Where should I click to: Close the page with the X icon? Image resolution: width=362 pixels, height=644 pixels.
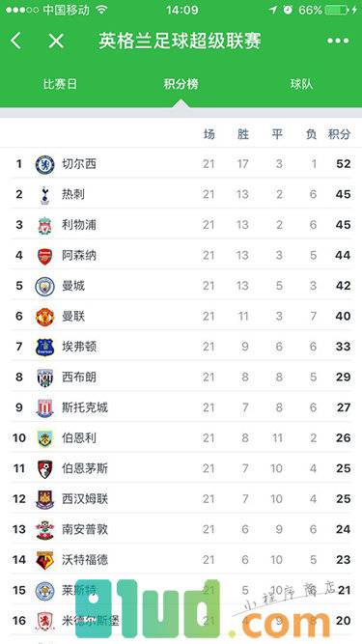click(56, 42)
